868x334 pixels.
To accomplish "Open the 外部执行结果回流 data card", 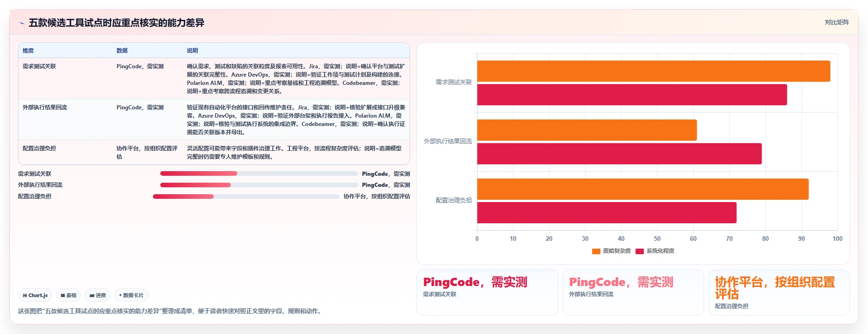I will click(633, 292).
